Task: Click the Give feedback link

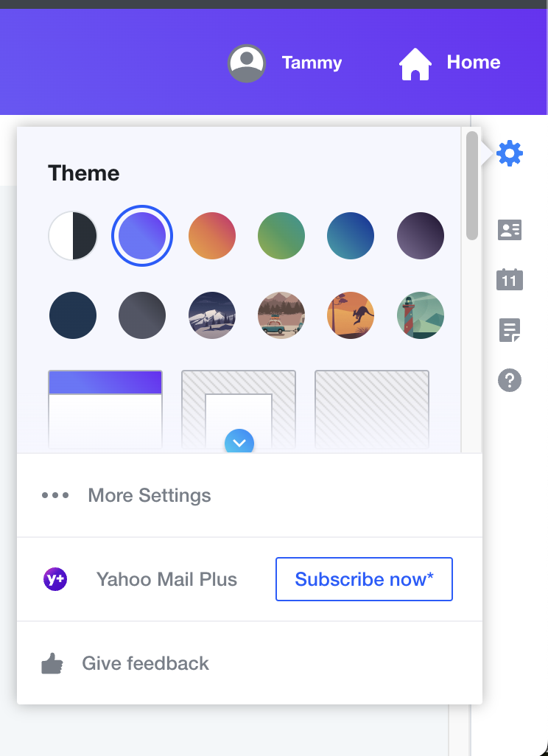Action: click(x=146, y=663)
